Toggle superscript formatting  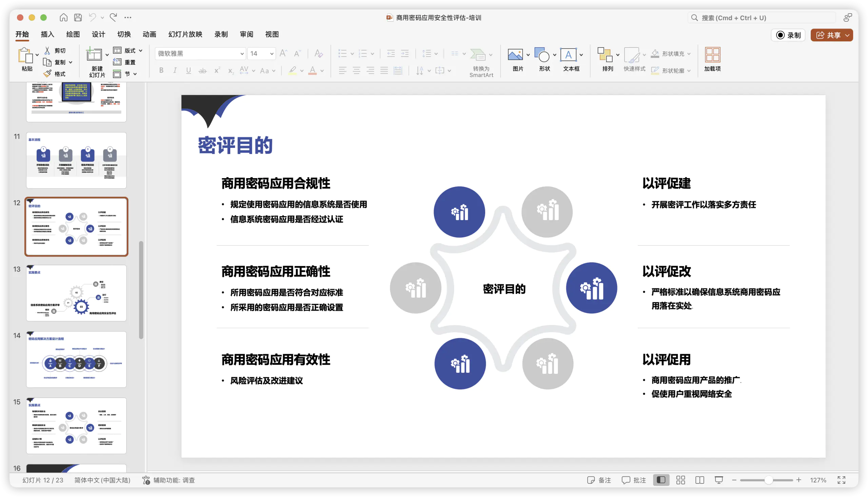click(x=217, y=71)
